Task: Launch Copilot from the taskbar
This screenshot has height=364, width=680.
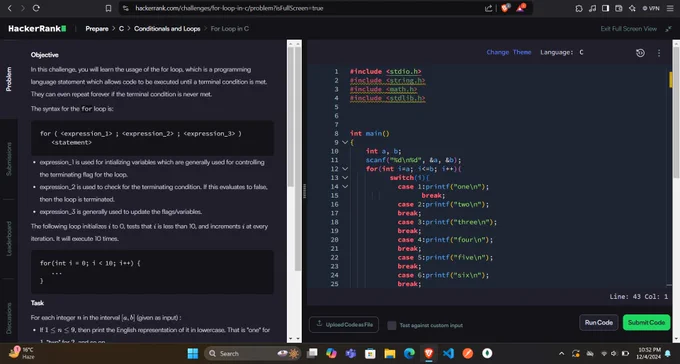Action: tap(331, 353)
